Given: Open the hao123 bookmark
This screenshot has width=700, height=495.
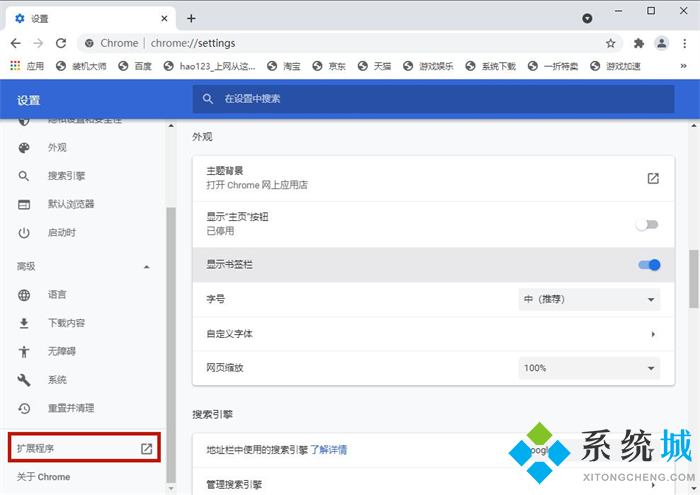Looking at the screenshot, I should click(209, 66).
